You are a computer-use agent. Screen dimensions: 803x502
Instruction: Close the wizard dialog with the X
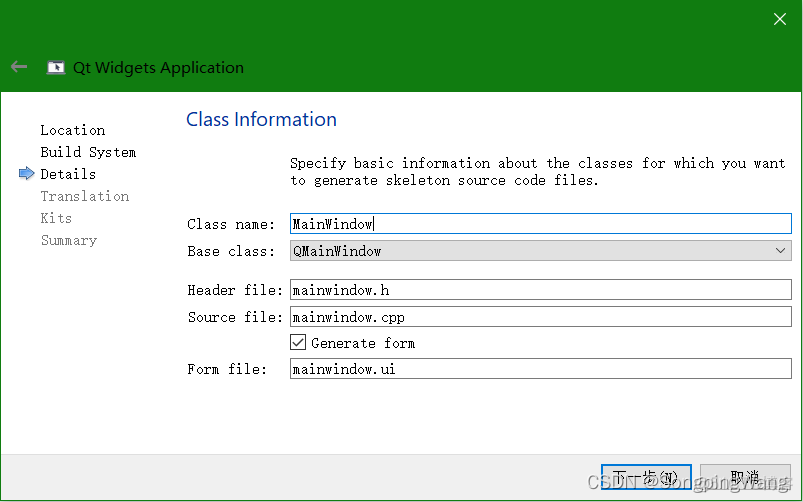tap(780, 19)
